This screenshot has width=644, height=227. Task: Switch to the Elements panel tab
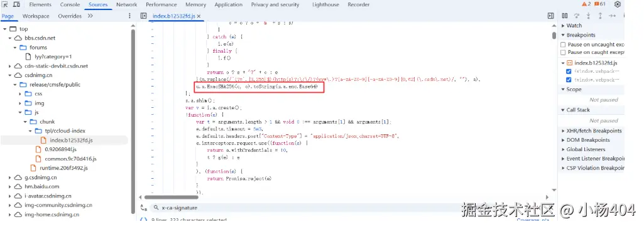40,4
